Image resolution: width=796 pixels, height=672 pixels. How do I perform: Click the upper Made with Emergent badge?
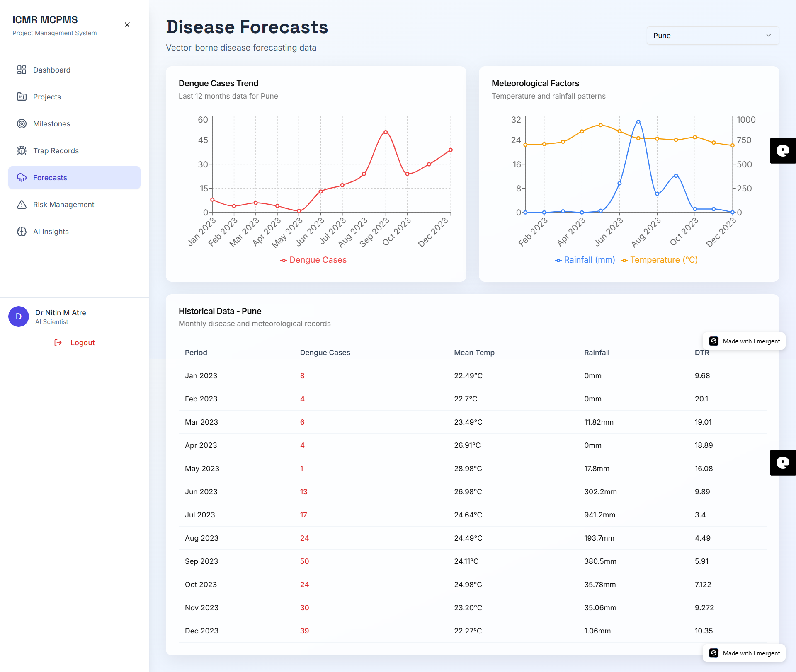(x=744, y=341)
